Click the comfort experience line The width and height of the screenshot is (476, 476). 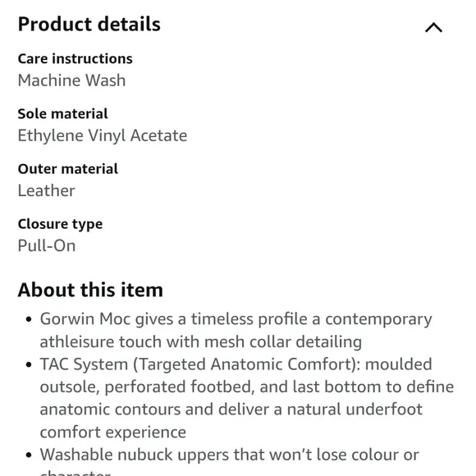coord(113,433)
